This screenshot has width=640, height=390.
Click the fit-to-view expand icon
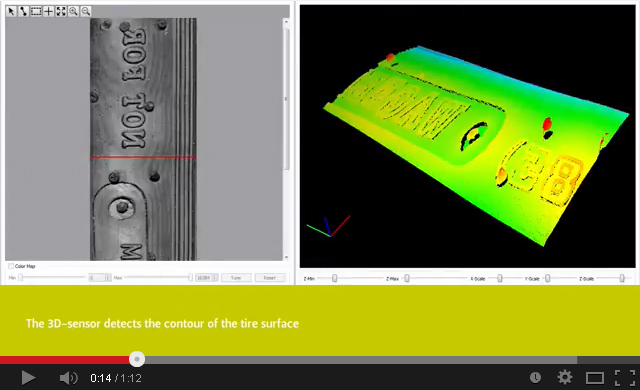(61, 11)
